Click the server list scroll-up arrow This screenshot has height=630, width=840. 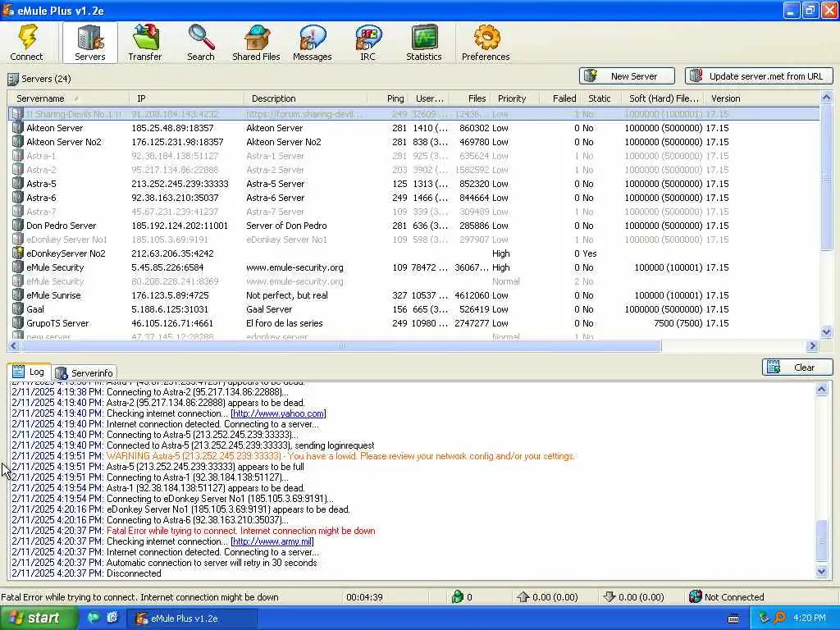(x=826, y=98)
